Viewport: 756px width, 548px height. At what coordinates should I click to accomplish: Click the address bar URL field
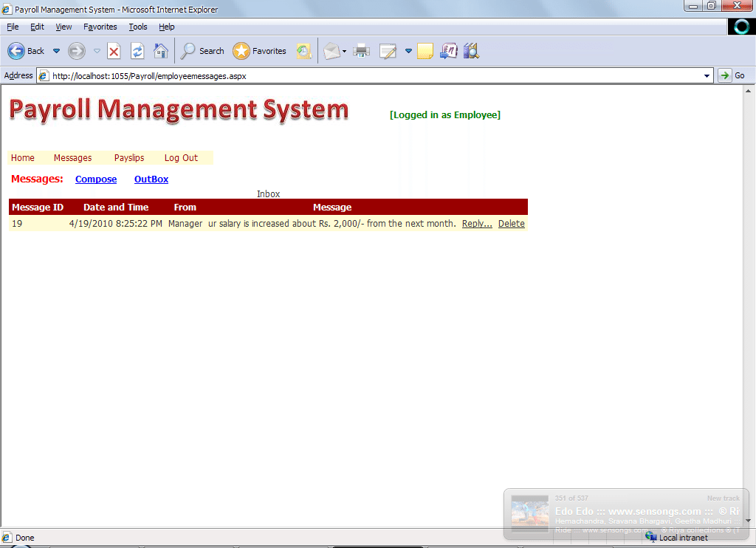coord(369,75)
